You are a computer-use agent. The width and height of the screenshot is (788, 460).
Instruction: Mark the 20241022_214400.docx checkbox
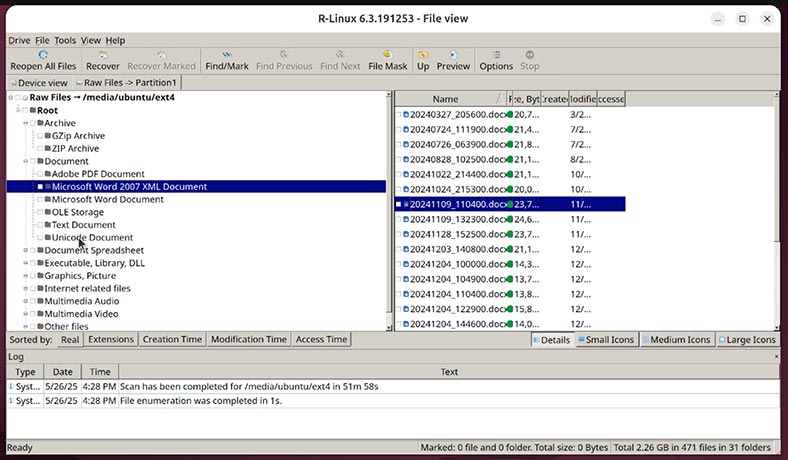point(399,174)
